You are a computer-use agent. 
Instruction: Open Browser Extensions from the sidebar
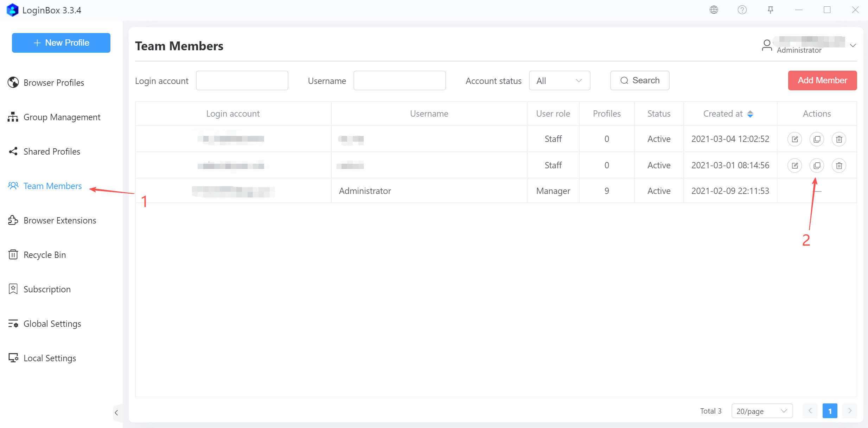[59, 220]
